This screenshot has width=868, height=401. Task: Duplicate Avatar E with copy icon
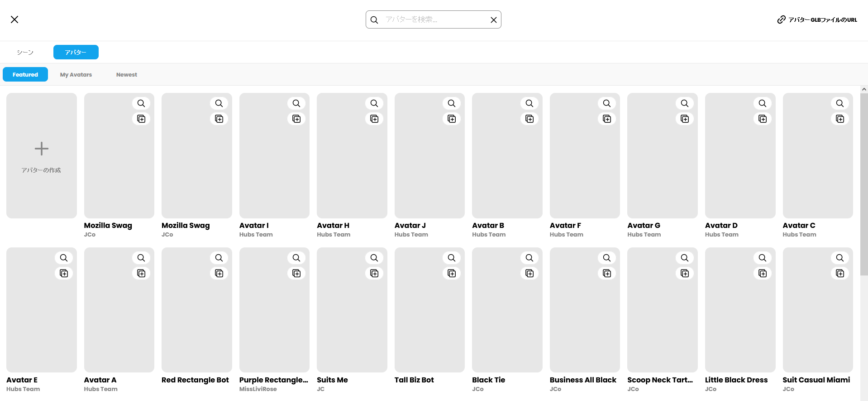[x=64, y=273]
